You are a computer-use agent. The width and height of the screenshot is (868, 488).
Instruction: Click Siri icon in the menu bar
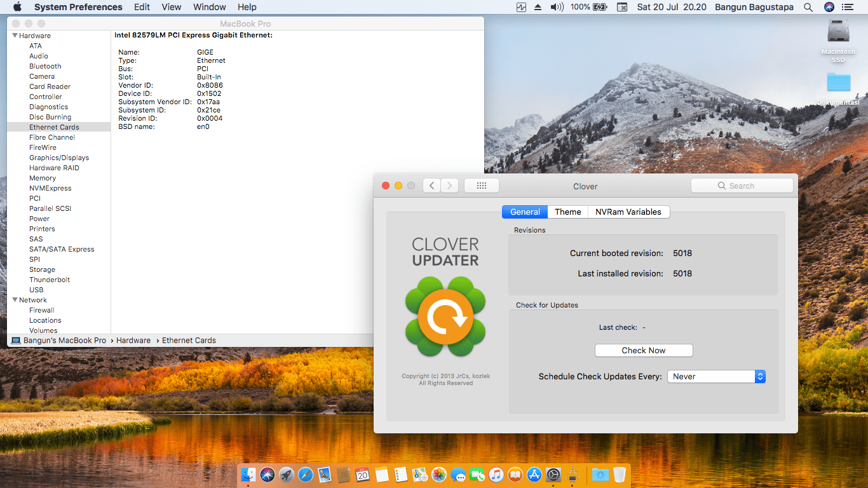click(x=829, y=7)
